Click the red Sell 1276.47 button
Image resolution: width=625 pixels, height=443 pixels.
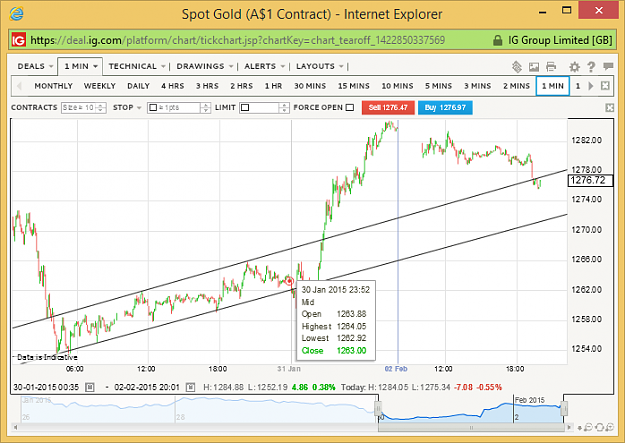pos(388,107)
